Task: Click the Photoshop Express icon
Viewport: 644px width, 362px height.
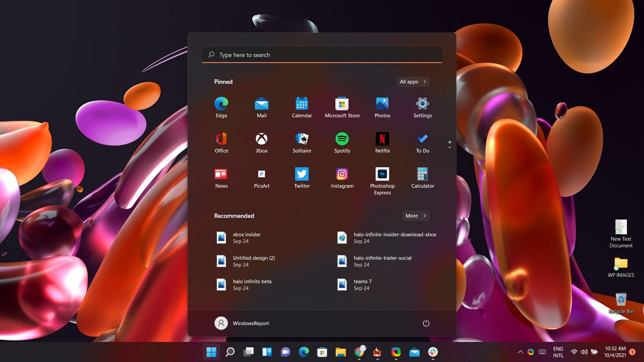Action: (382, 174)
